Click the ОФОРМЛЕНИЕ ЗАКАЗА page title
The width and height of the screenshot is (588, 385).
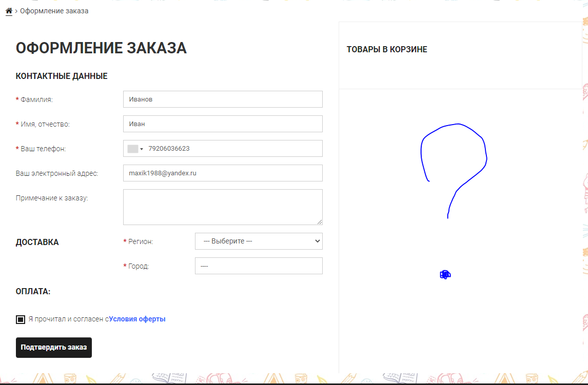click(101, 48)
